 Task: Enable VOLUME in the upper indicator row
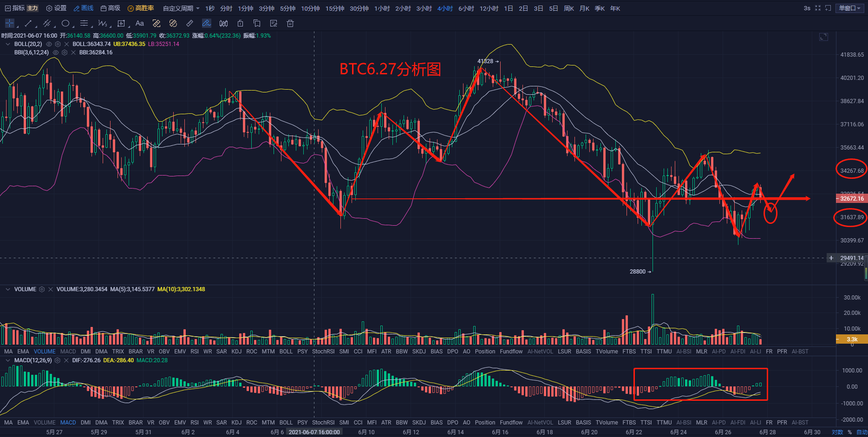[x=45, y=352]
